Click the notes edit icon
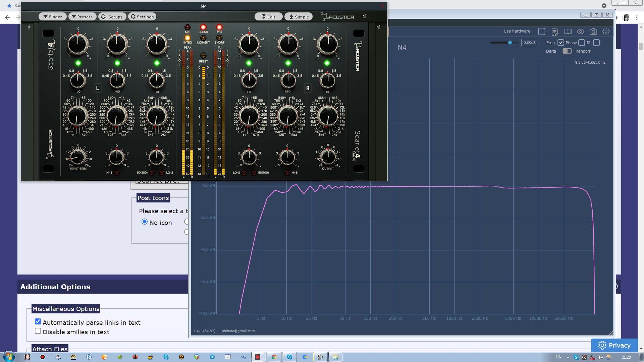 tap(555, 32)
